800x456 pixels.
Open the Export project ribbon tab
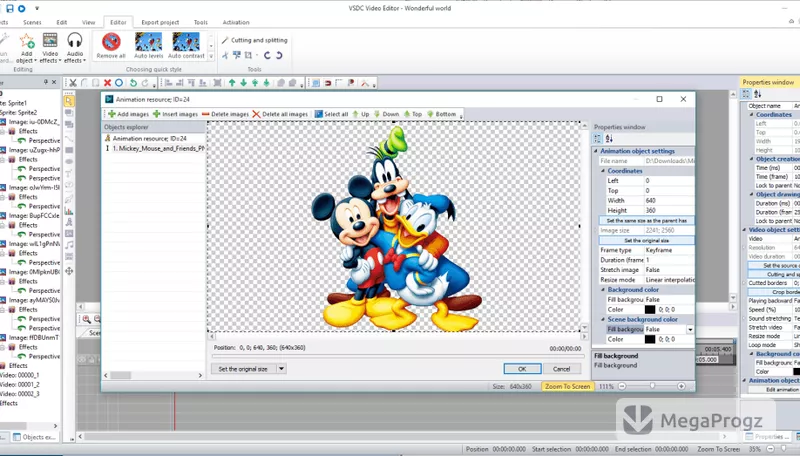pyautogui.click(x=160, y=22)
